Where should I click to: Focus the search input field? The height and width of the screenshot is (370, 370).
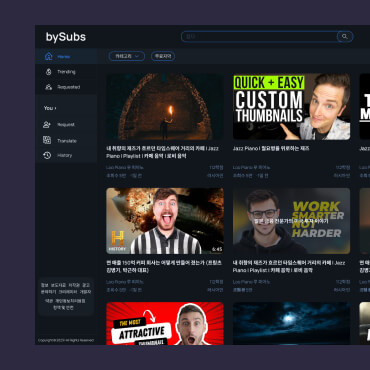[x=259, y=37]
